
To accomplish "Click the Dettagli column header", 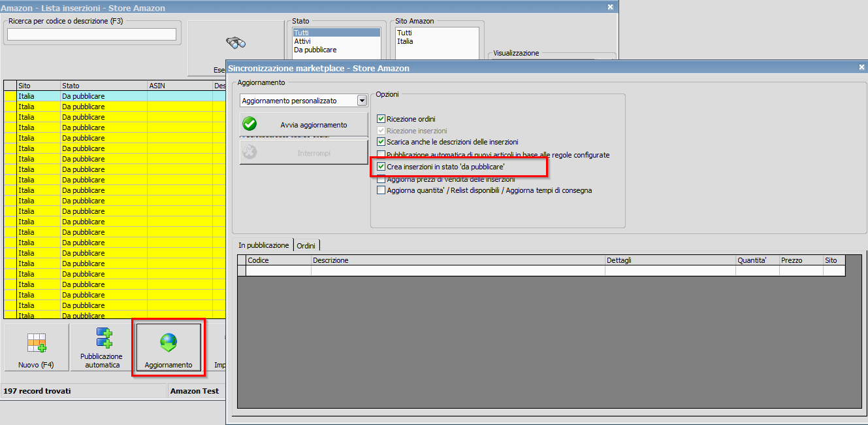I will pyautogui.click(x=671, y=260).
